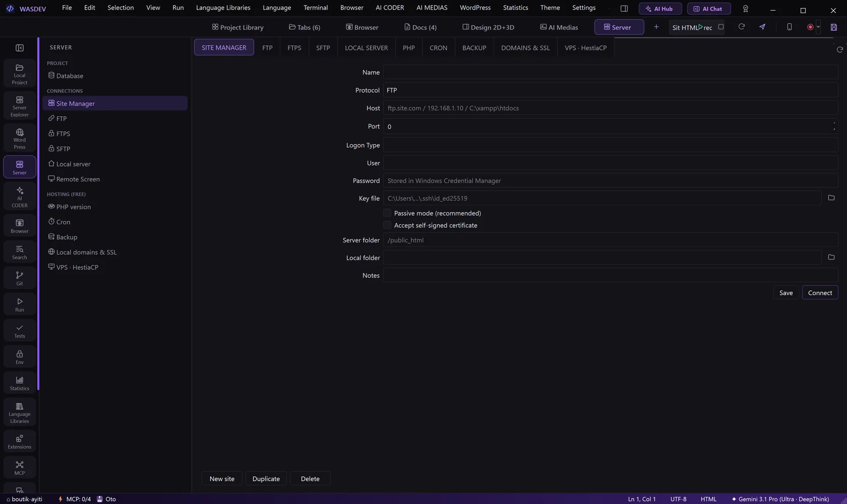Open the Logon Type dropdown
Screen dimensions: 847x504
[611, 145]
